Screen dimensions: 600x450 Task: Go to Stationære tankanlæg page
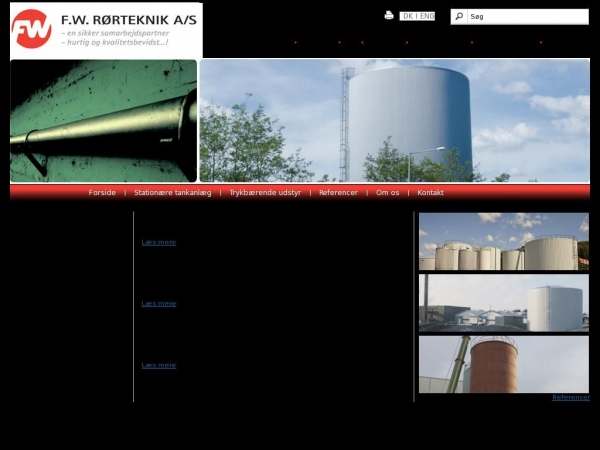tap(172, 193)
